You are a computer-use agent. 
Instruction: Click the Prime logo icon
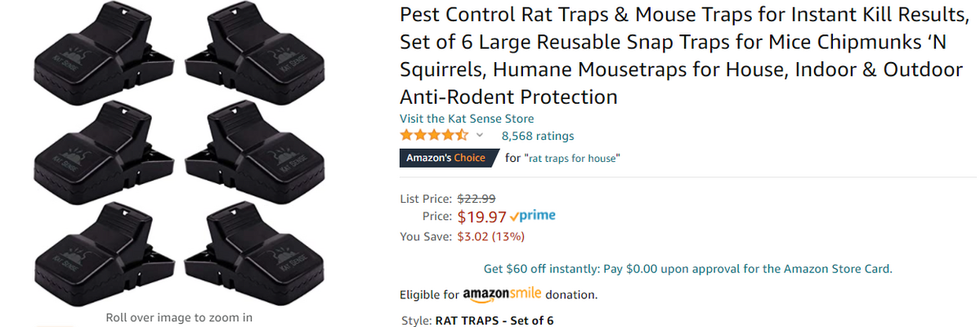532,216
